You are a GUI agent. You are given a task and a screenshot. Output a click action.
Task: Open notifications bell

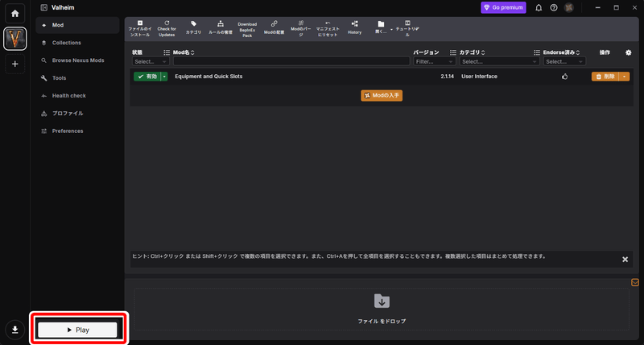pos(539,8)
